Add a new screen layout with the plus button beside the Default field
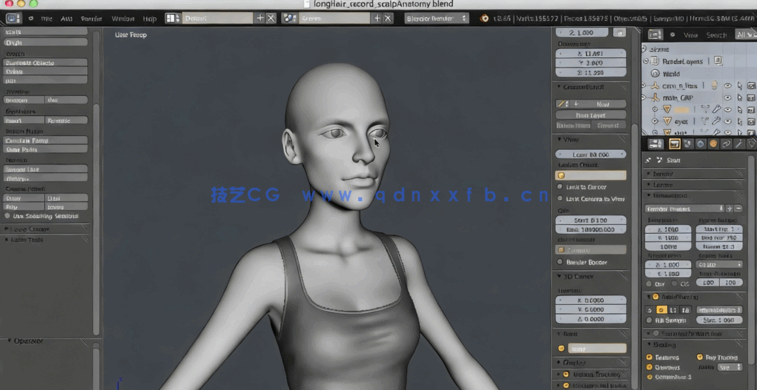Viewport: 757px width, 390px height. [x=260, y=18]
